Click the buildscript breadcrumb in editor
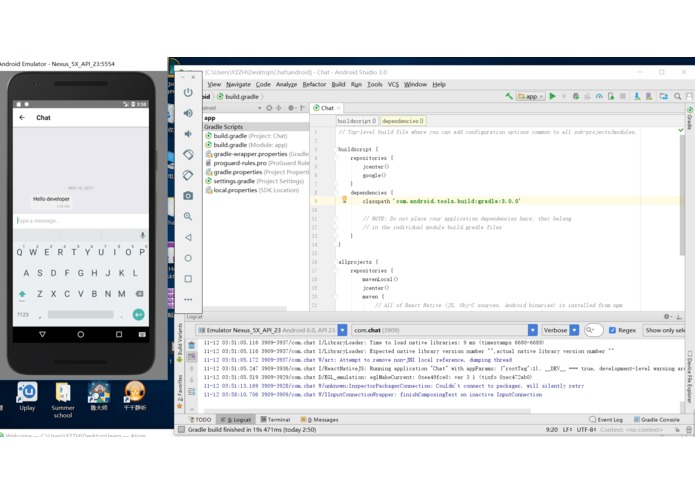 pos(356,121)
